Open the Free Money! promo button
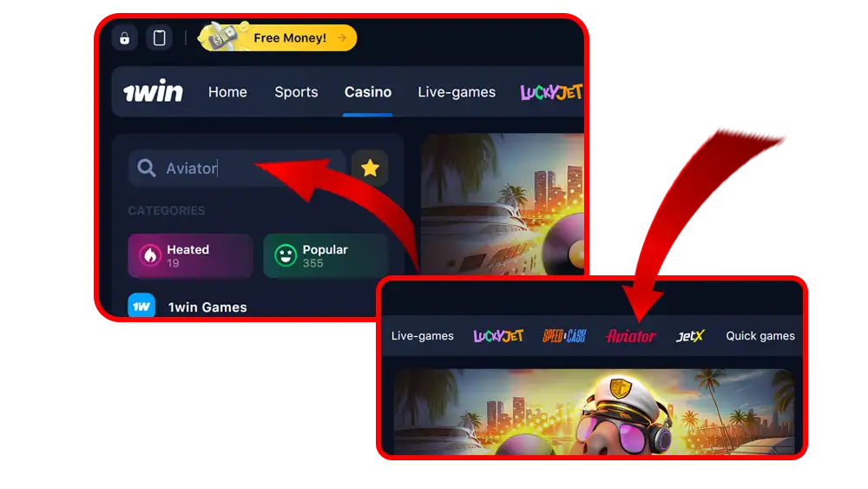 (278, 37)
